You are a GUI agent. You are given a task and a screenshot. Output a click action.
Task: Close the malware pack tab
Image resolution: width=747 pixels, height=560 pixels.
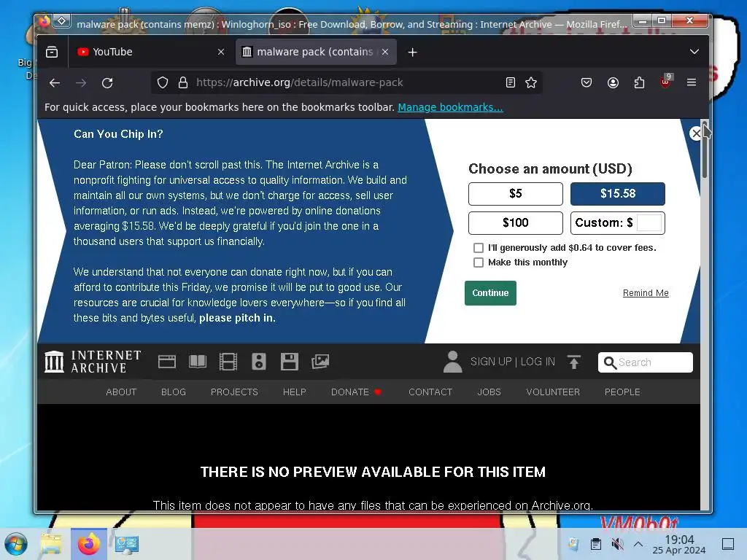pos(385,52)
